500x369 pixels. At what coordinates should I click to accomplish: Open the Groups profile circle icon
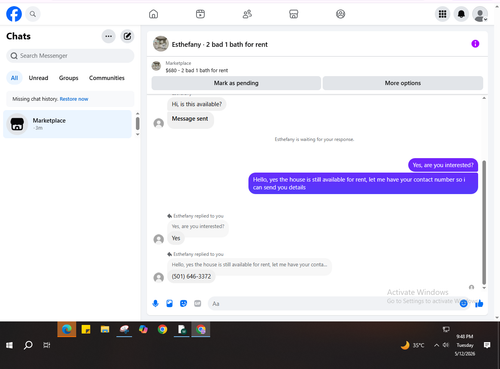tap(340, 14)
